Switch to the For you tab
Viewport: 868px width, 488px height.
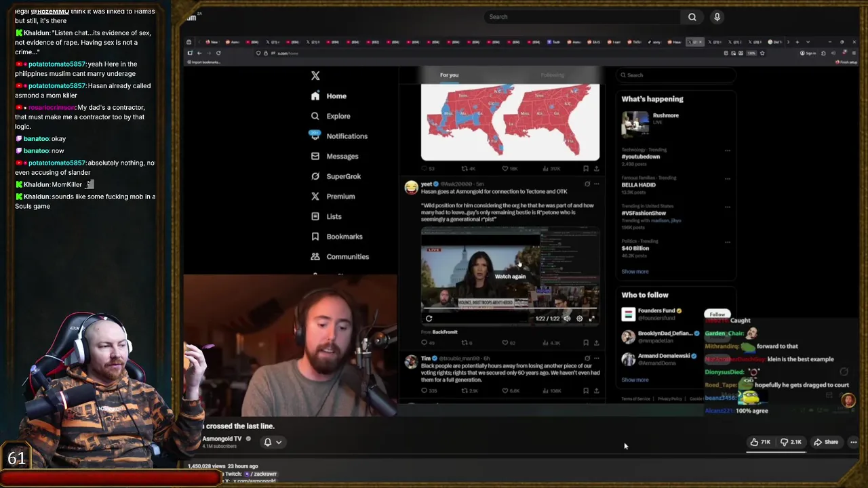tap(449, 75)
